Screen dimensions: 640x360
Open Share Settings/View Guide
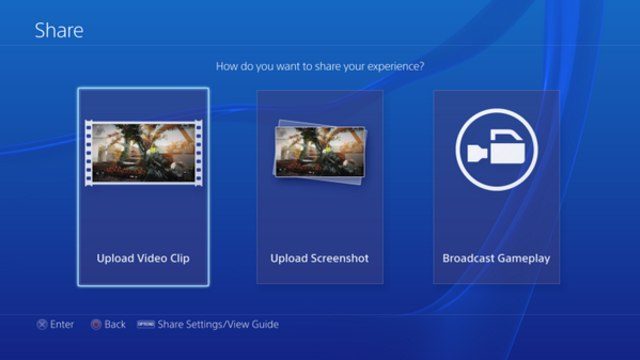pos(218,324)
